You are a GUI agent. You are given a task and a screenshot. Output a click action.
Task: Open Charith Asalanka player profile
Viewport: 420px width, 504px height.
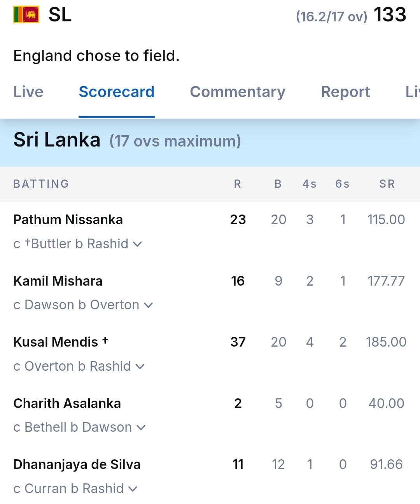tap(67, 403)
